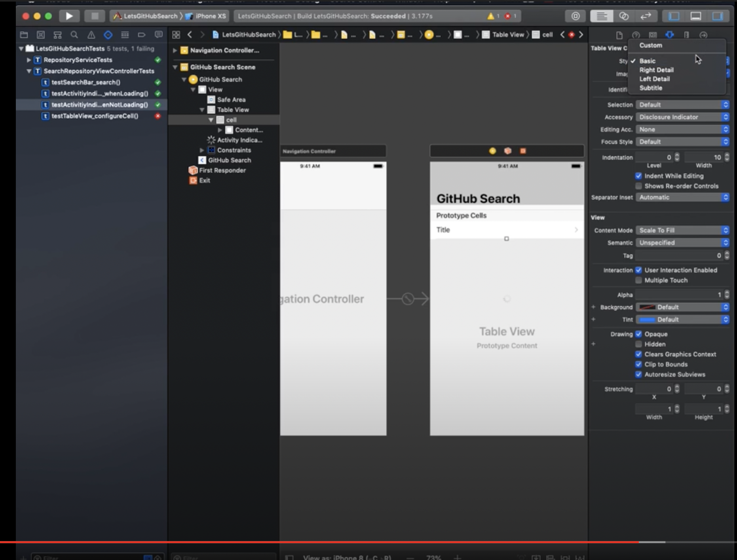Select Right Detail style option
This screenshot has height=560, width=737.
click(656, 70)
